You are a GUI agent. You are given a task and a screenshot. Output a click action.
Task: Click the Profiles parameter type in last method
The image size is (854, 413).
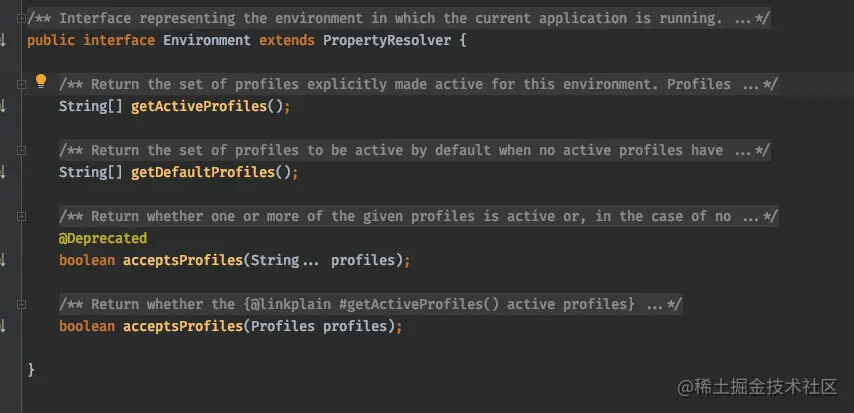pos(283,326)
